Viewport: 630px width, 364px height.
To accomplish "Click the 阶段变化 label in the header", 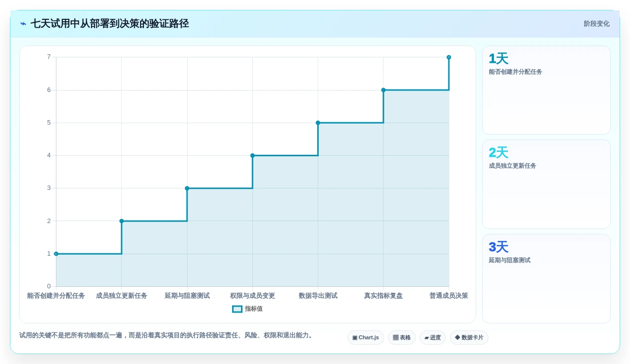I will coord(596,24).
